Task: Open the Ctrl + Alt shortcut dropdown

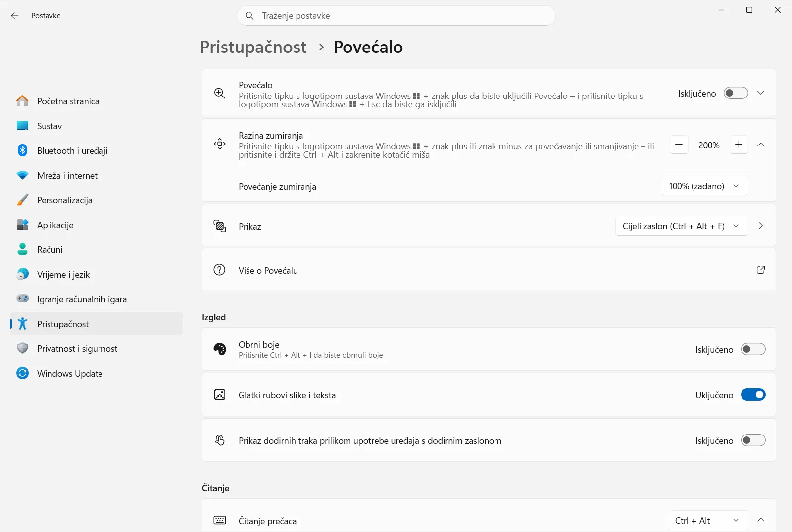Action: 707,521
